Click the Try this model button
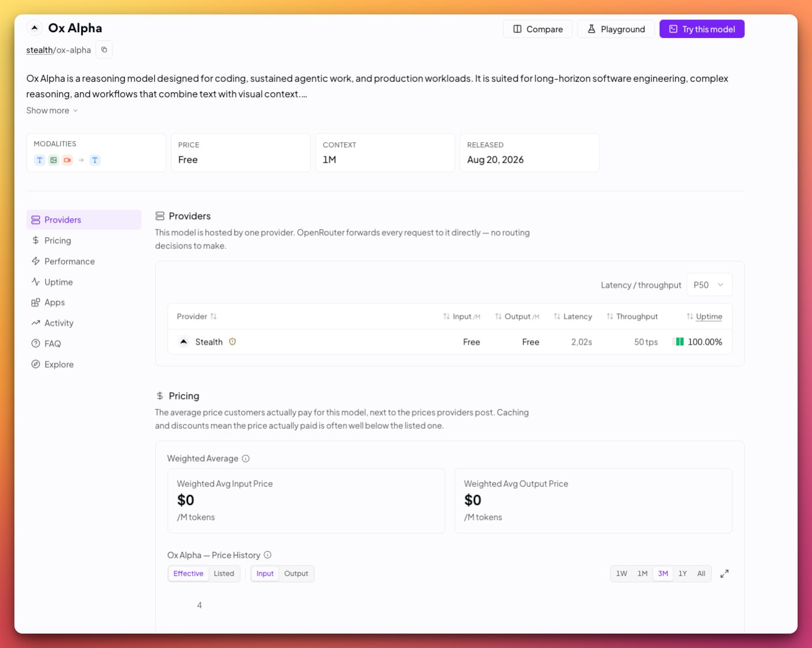 click(x=702, y=29)
